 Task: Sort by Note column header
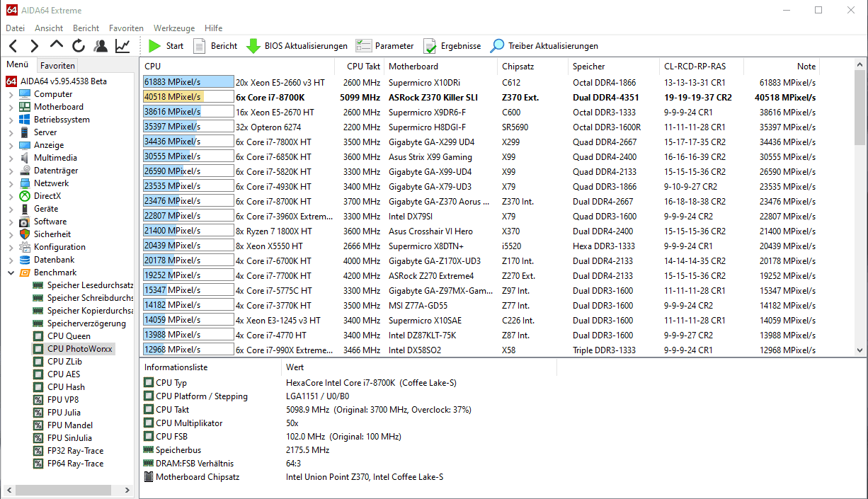coord(782,67)
